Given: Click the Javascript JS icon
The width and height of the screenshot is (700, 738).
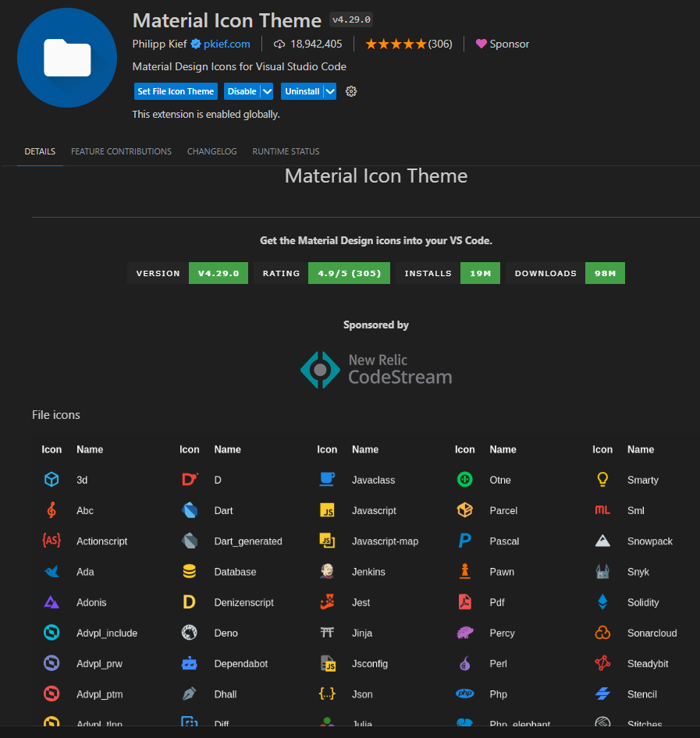Looking at the screenshot, I should click(x=327, y=510).
